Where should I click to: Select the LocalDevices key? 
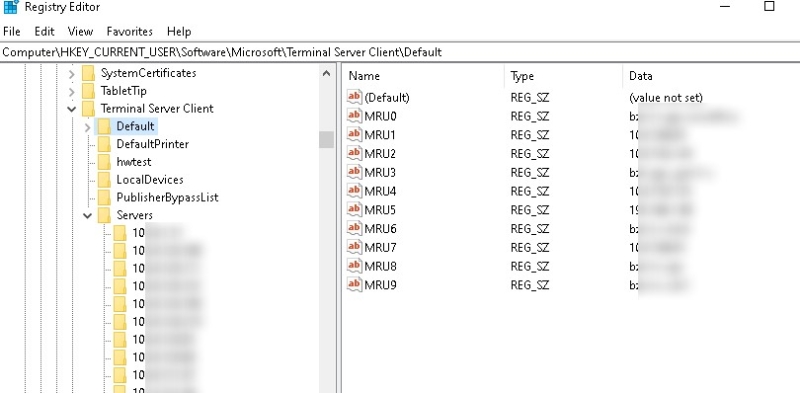point(150,180)
